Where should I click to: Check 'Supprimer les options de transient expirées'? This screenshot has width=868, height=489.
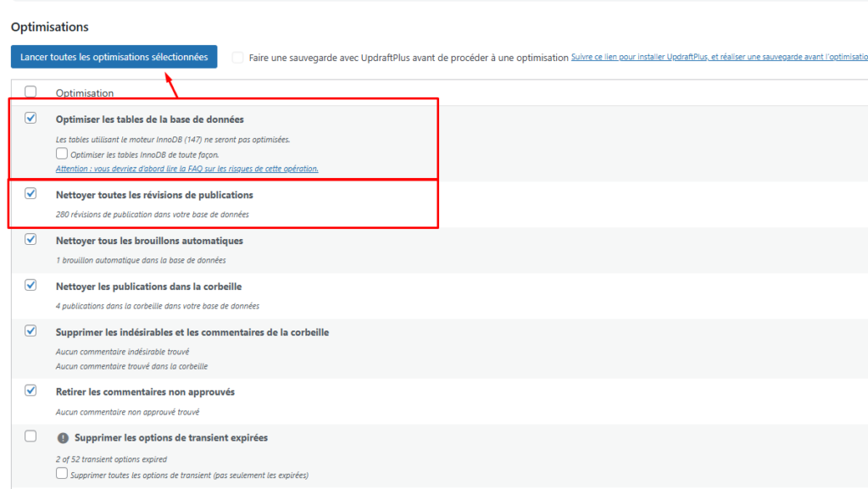(x=31, y=436)
